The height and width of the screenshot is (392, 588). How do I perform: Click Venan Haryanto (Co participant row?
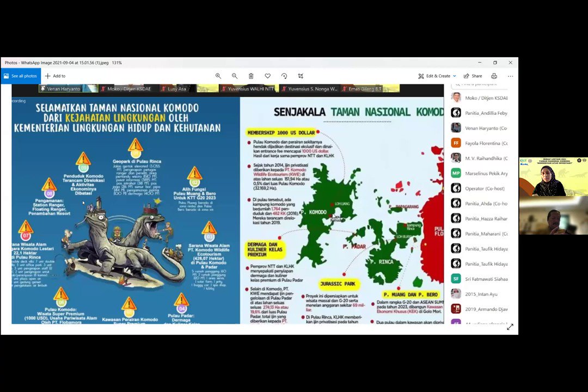click(x=479, y=128)
